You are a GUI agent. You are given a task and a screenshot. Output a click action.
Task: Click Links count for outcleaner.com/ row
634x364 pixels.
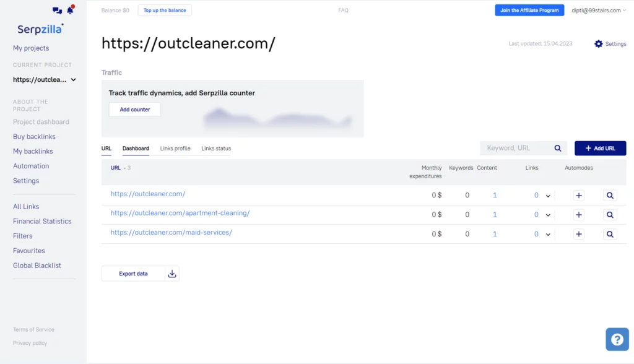(536, 196)
